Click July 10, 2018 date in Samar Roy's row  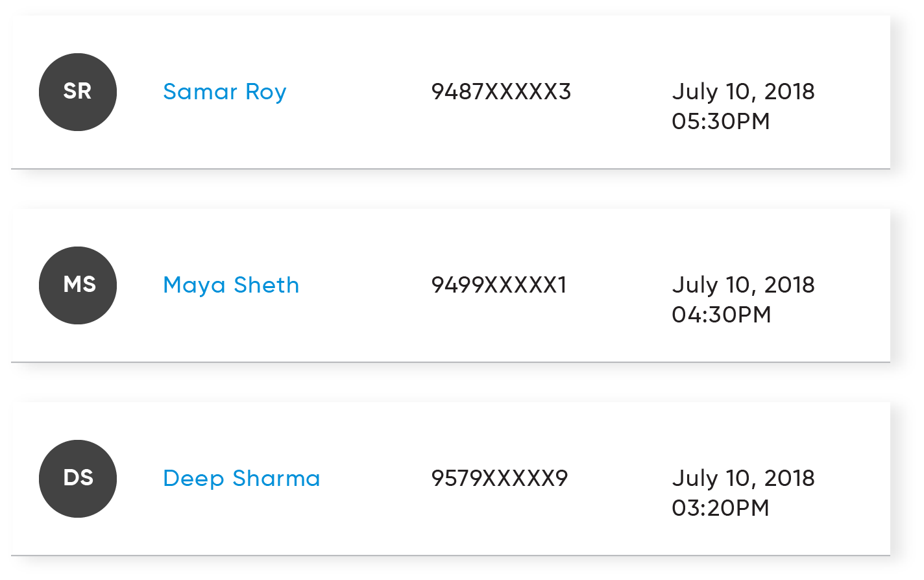coord(744,91)
